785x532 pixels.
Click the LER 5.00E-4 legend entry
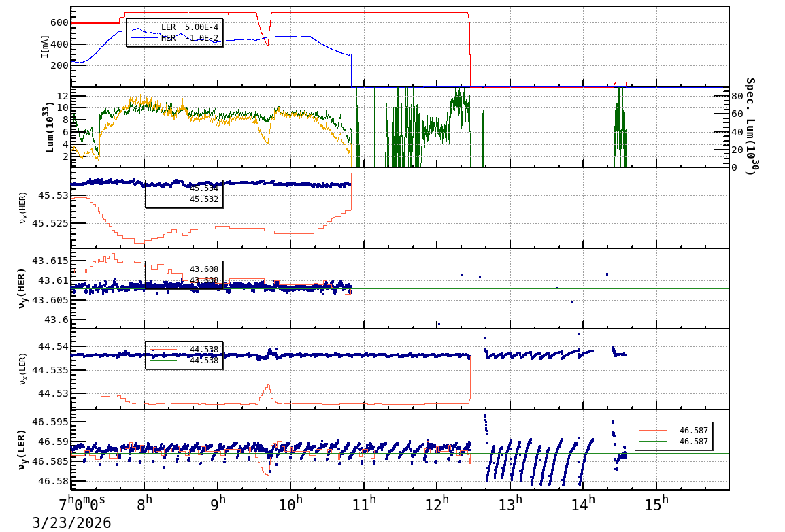click(189, 27)
